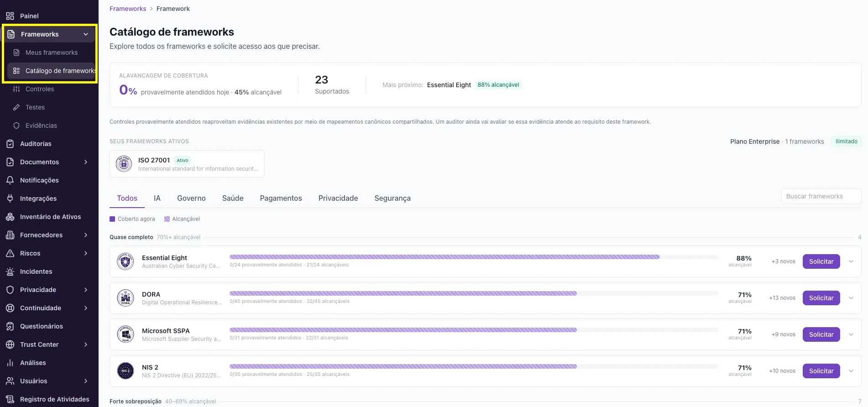Click Solicitar for DORA
This screenshot has width=868, height=407.
(x=821, y=298)
